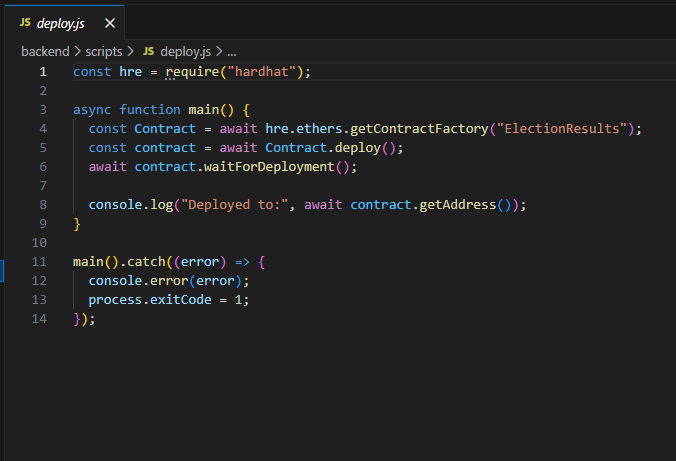Click the deploy.js breadcrumb item
Screen dimensions: 676x461
pyautogui.click(x=185, y=52)
